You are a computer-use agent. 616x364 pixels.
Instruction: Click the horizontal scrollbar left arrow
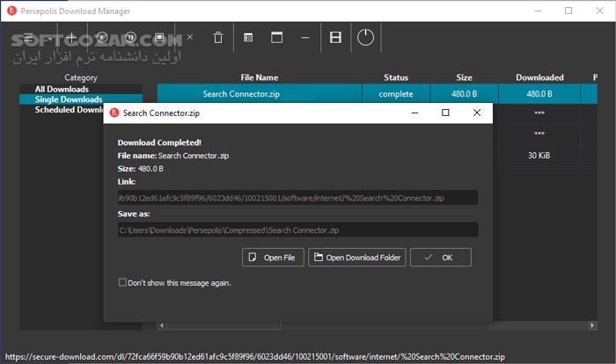[x=161, y=327]
